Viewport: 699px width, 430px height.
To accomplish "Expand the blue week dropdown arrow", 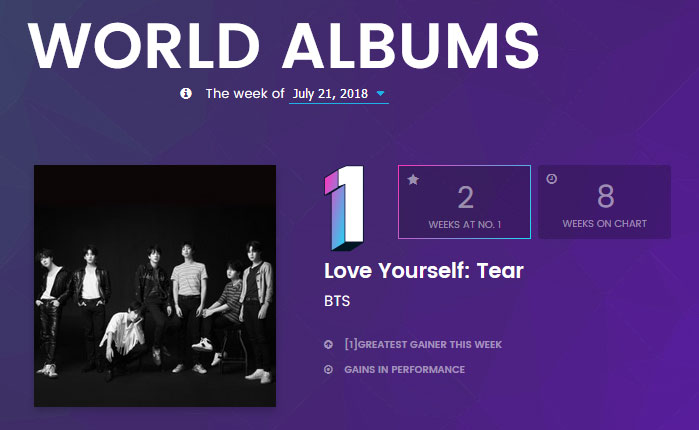I will click(382, 94).
